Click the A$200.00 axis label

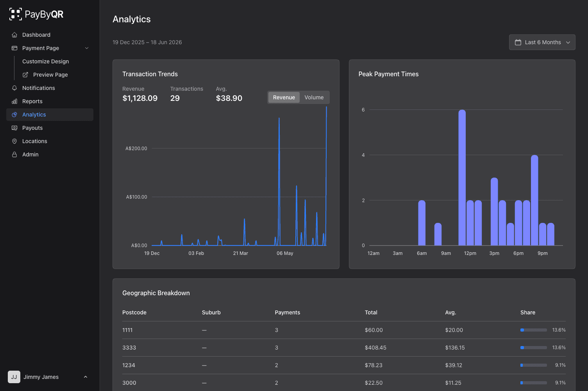click(136, 149)
